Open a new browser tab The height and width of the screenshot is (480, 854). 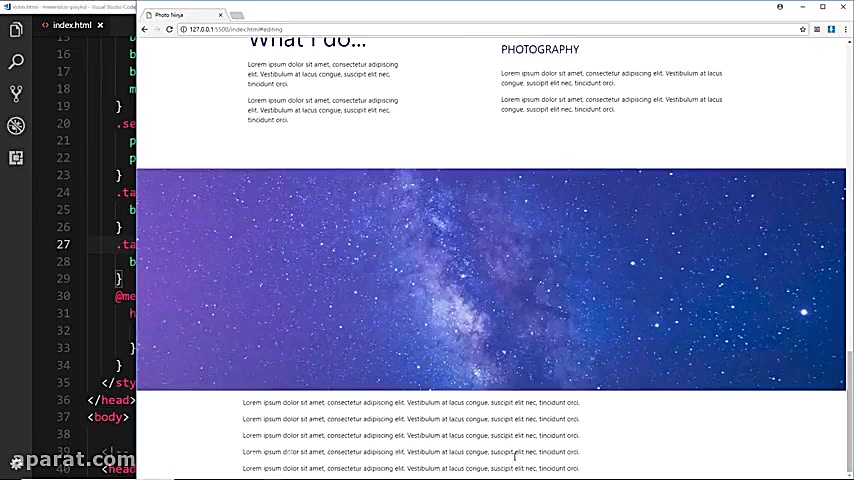click(237, 15)
